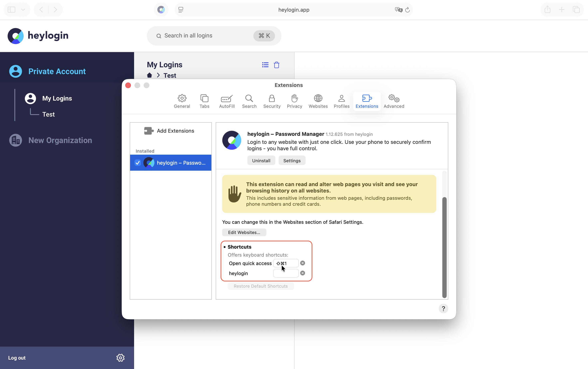Click the Test breadcrumb label
Image resolution: width=588 pixels, height=369 pixels.
point(170,75)
